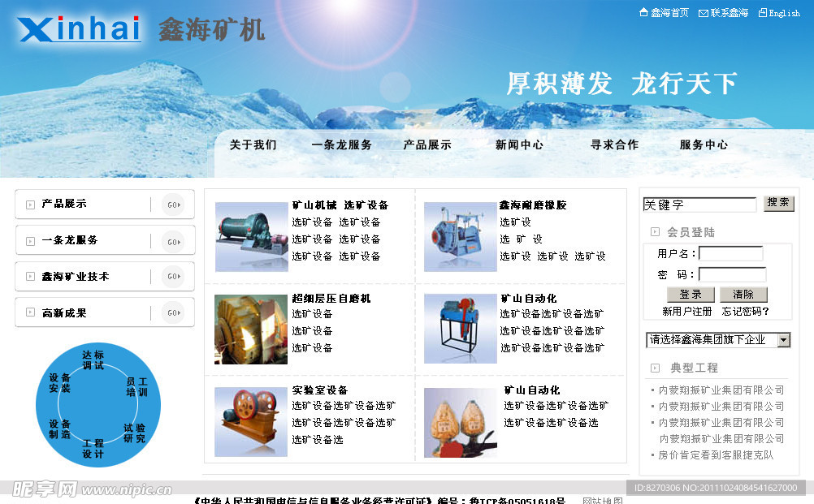The width and height of the screenshot is (814, 504).
Task: Open the 鑫海耐磨橡胶 heading link
Action: pyautogui.click(x=533, y=205)
